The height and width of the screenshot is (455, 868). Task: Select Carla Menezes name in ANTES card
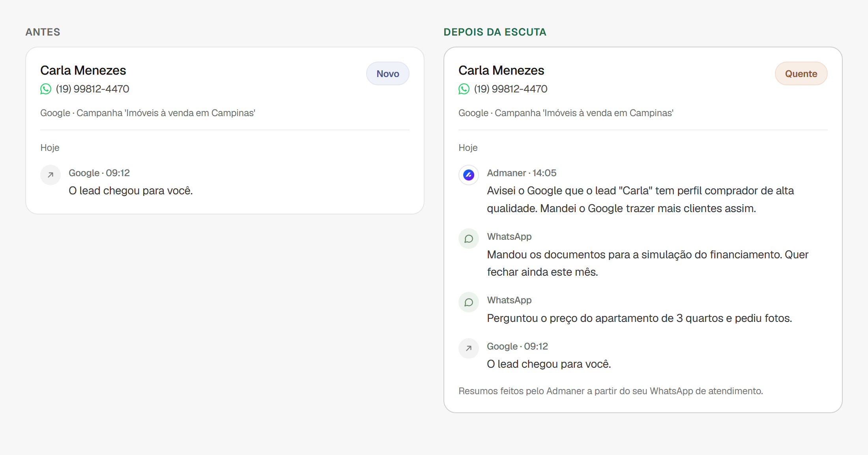tap(83, 70)
